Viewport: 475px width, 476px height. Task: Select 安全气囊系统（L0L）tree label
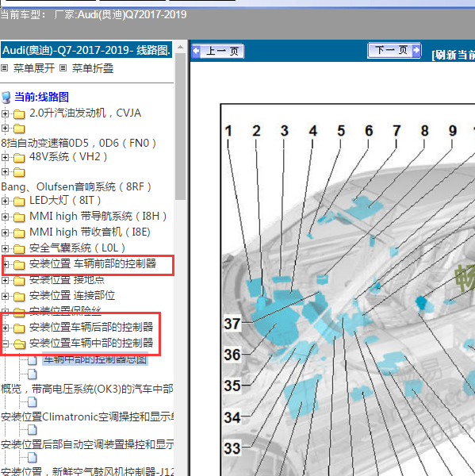77,248
